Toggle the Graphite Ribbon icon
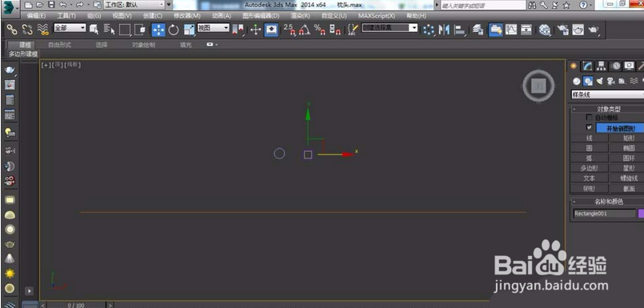The height and width of the screenshot is (308, 644). coord(496,30)
